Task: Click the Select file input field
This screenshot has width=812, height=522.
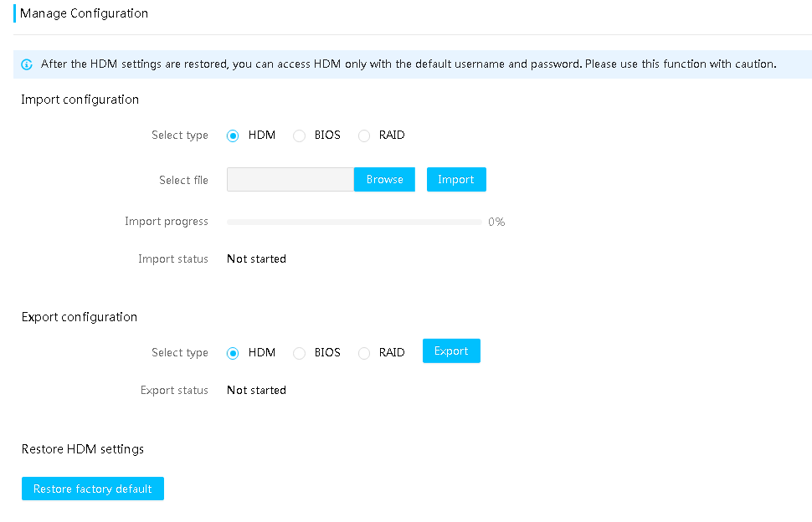Action: (x=290, y=180)
